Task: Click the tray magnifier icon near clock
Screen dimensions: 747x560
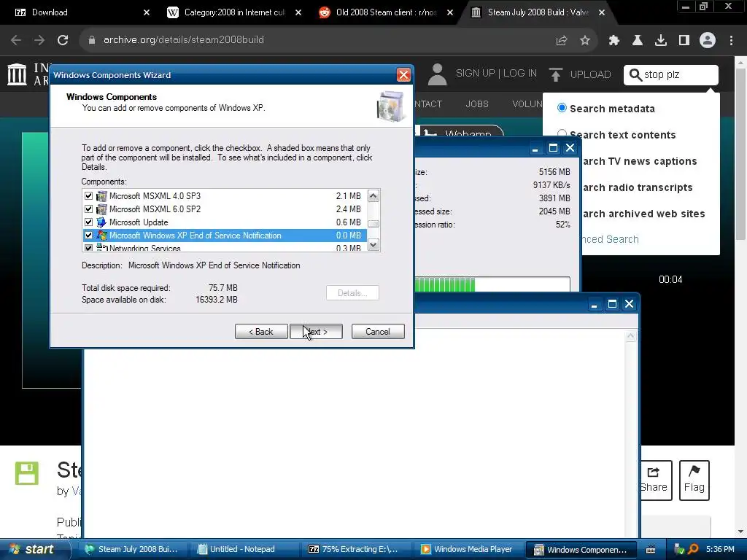Action: coord(694,550)
